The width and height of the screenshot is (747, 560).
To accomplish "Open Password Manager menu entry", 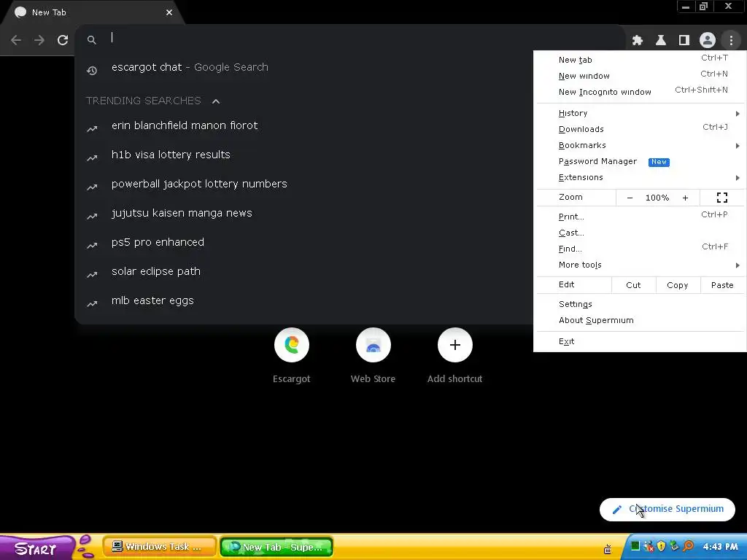I will click(x=640, y=161).
